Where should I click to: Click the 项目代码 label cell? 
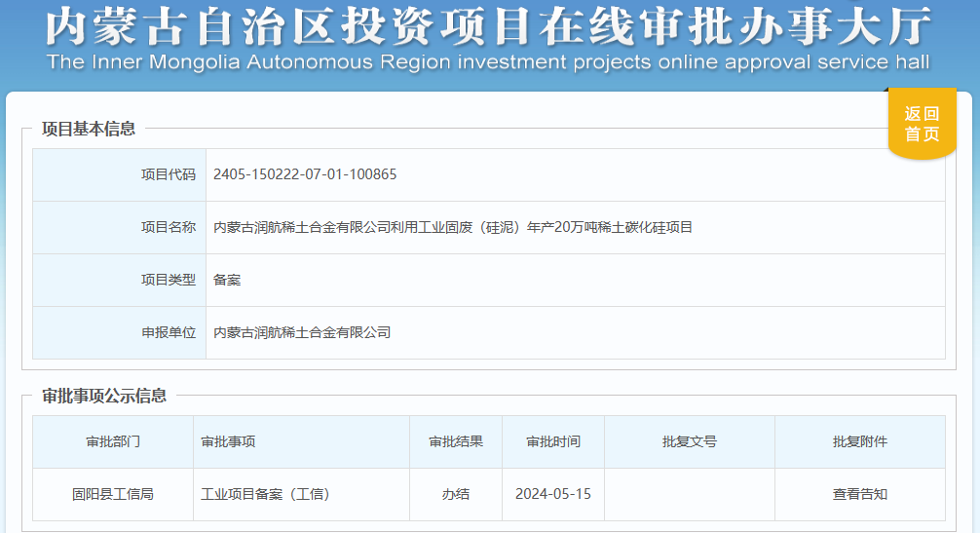coord(169,174)
